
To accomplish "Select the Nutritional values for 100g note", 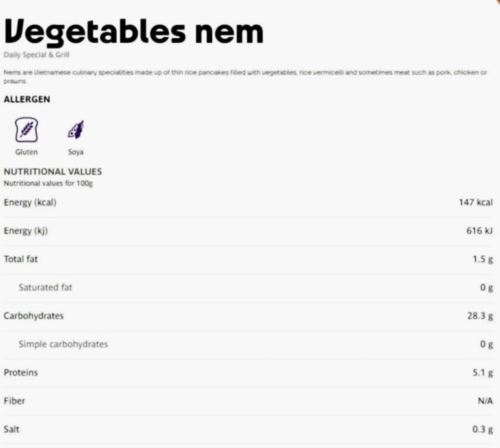I will [48, 183].
